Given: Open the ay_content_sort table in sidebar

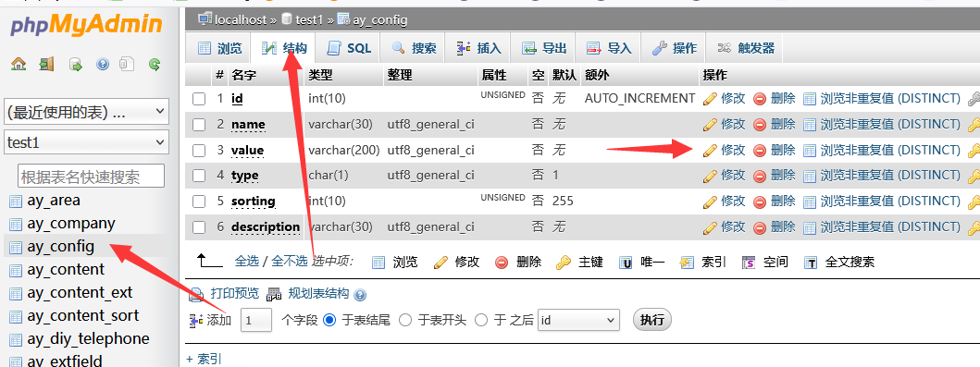Looking at the screenshot, I should [x=82, y=316].
